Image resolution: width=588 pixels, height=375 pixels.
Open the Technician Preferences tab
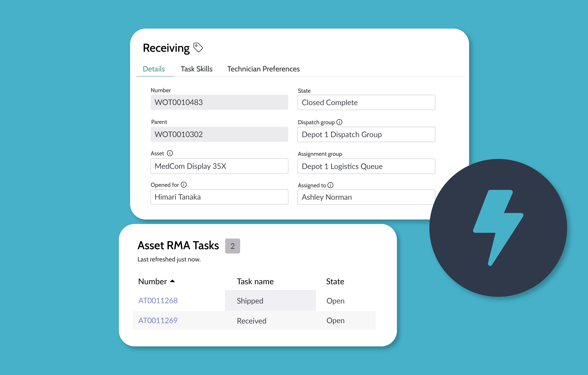(263, 69)
